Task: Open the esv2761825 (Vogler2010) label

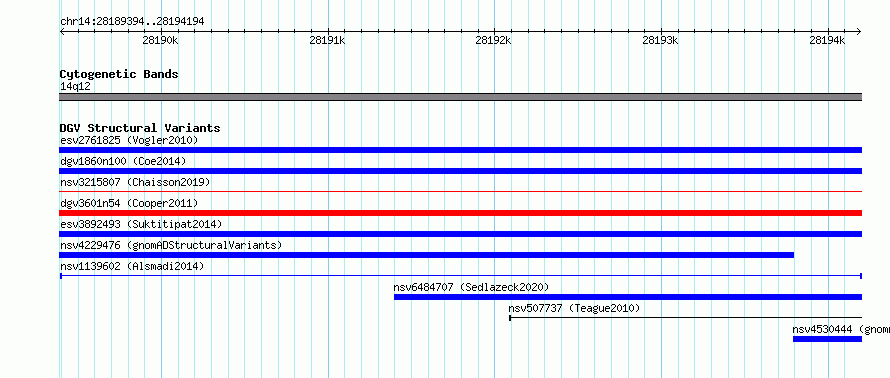Action: (x=129, y=140)
